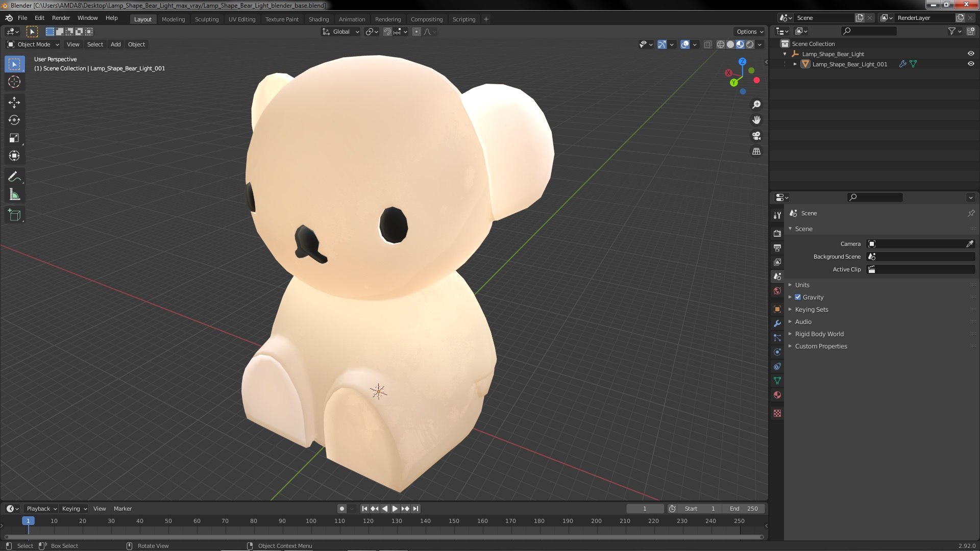Screen dimensions: 980x551
Task: Hide Lamp_Shape_Bear_Light_001 with its eye icon
Action: [x=971, y=64]
